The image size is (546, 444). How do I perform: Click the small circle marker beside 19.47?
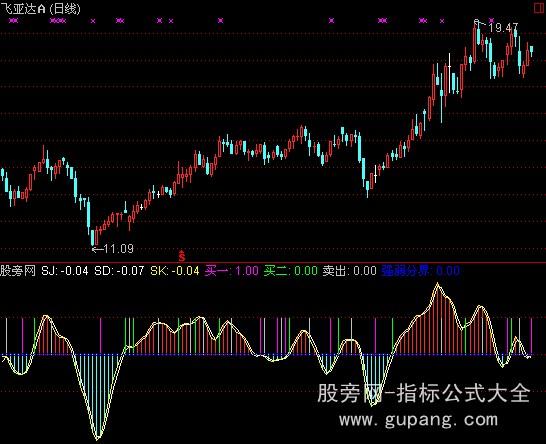coord(477,22)
